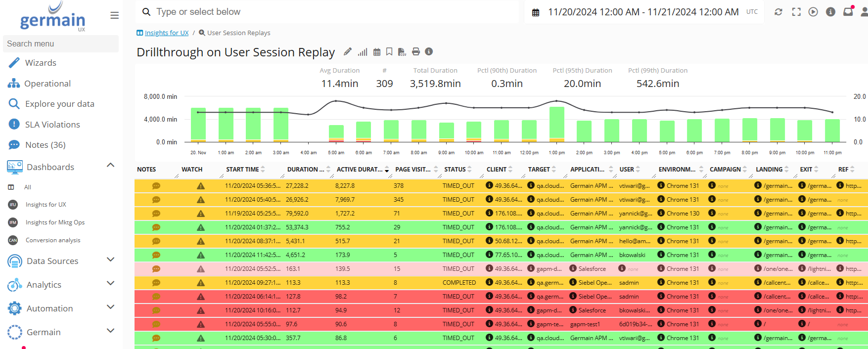Viewport: 868px width, 349px height.
Task: Collapse the Dashboards sidebar section
Action: [x=111, y=166]
